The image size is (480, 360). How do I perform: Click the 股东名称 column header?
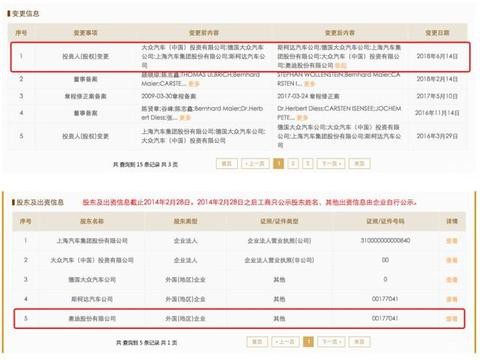[92, 221]
